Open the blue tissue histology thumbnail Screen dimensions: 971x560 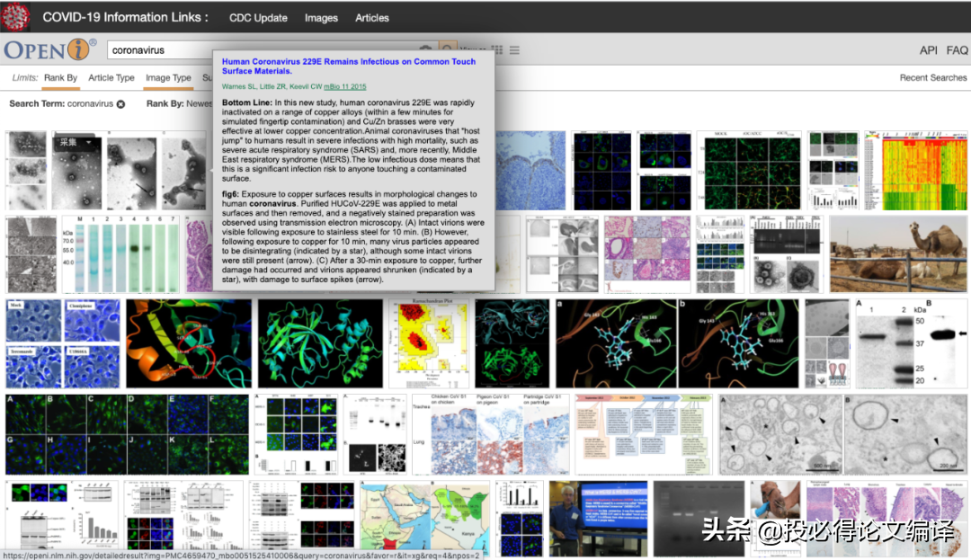[x=530, y=170]
